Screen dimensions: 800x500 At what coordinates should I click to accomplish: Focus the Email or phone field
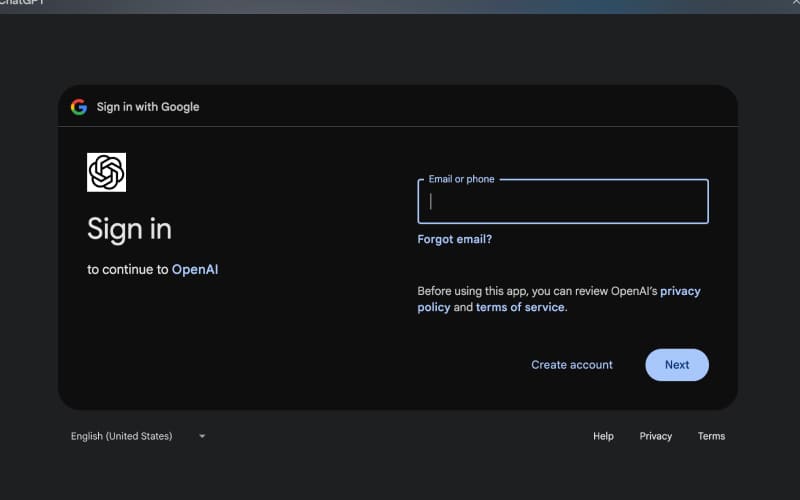pos(562,202)
